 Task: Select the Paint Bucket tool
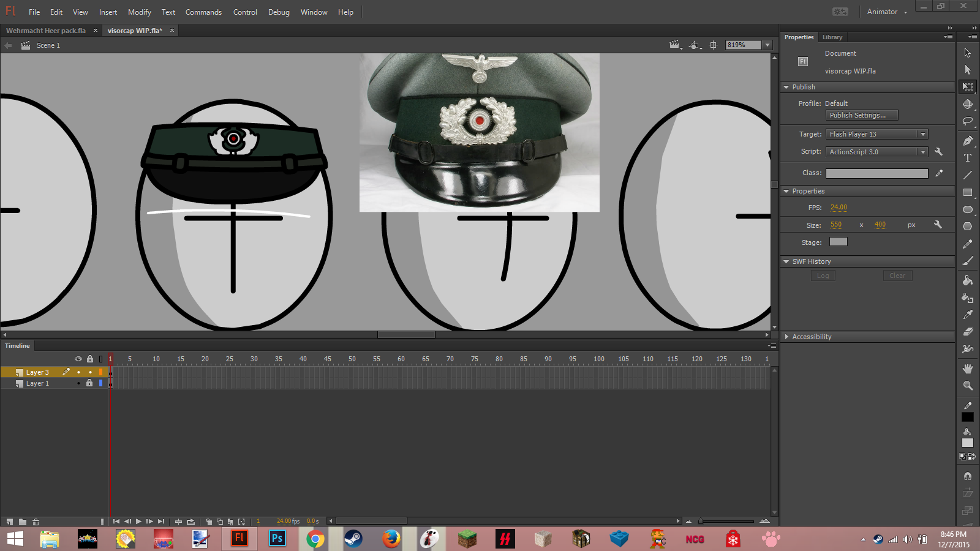pyautogui.click(x=968, y=280)
